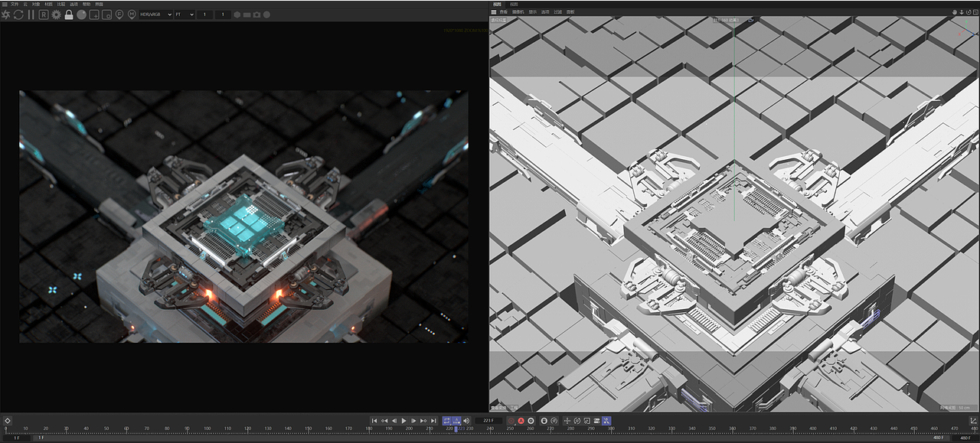The width and height of the screenshot is (980, 443).
Task: Click the keyframe selection circle button
Action: 531,421
